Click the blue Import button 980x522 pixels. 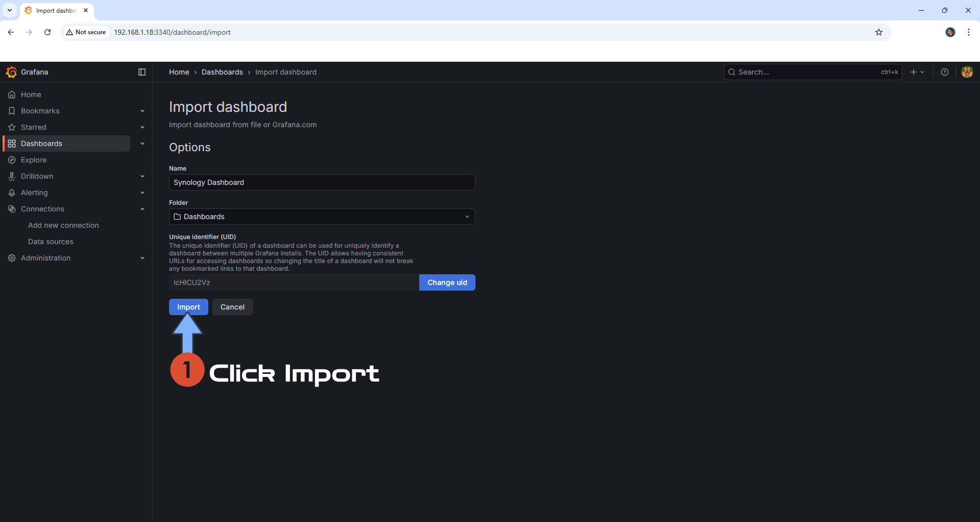pyautogui.click(x=188, y=307)
